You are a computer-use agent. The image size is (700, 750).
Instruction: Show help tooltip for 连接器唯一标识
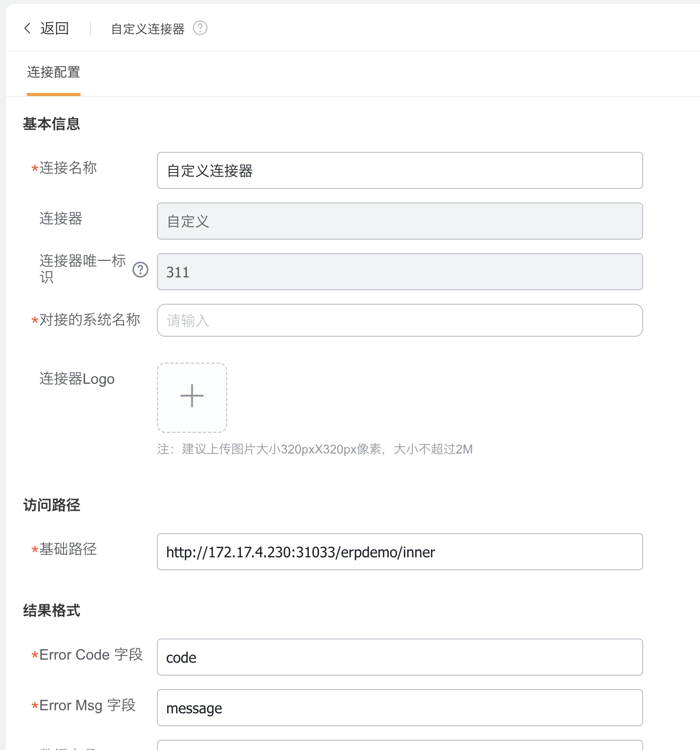coord(140,270)
